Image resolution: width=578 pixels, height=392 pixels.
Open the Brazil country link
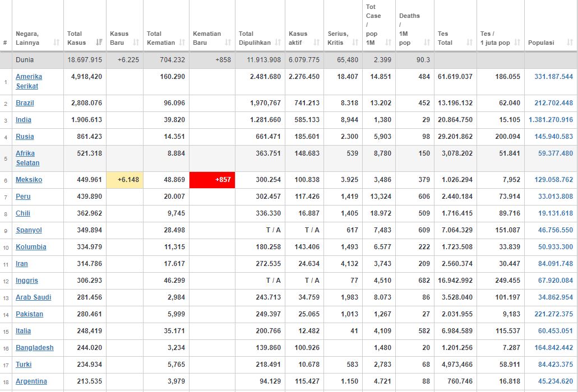point(25,103)
